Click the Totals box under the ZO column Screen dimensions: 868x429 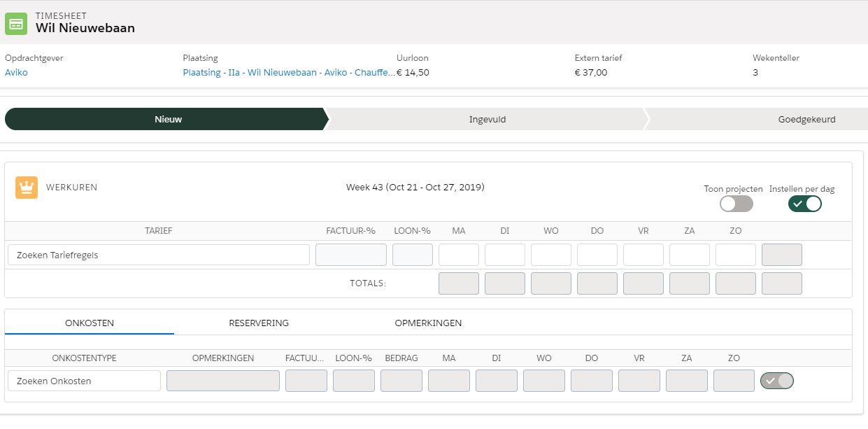tap(736, 283)
